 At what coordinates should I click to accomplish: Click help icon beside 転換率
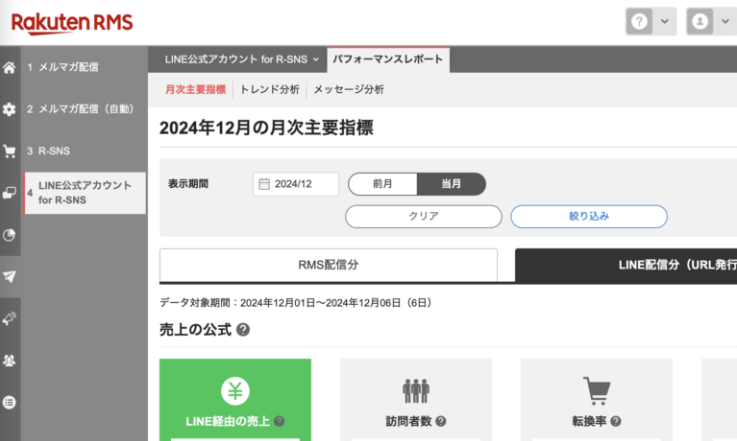(x=616, y=421)
